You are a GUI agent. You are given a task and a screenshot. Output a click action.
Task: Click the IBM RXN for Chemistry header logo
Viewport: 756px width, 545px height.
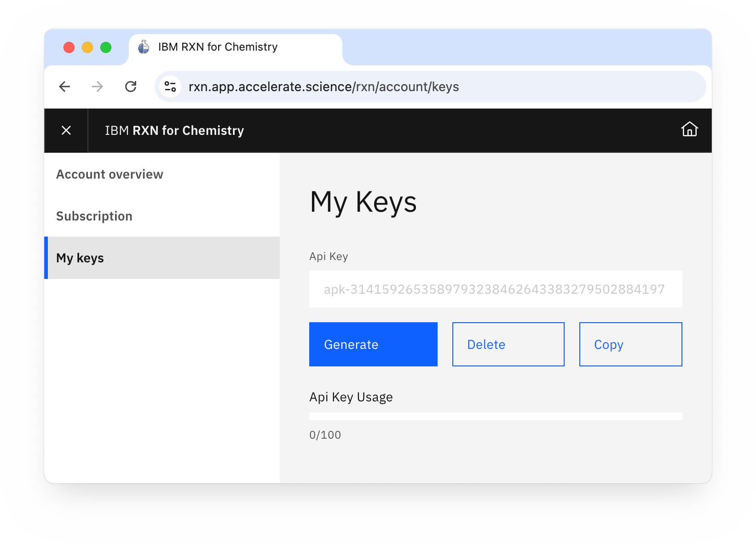tap(174, 130)
